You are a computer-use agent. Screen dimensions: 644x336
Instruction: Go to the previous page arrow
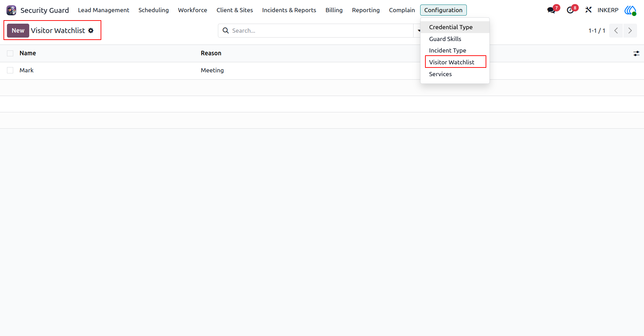(616, 31)
